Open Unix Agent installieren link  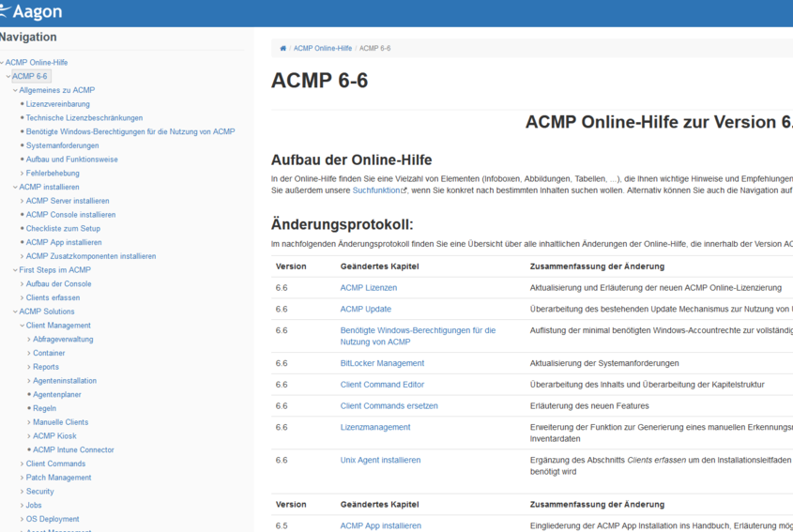tap(380, 460)
